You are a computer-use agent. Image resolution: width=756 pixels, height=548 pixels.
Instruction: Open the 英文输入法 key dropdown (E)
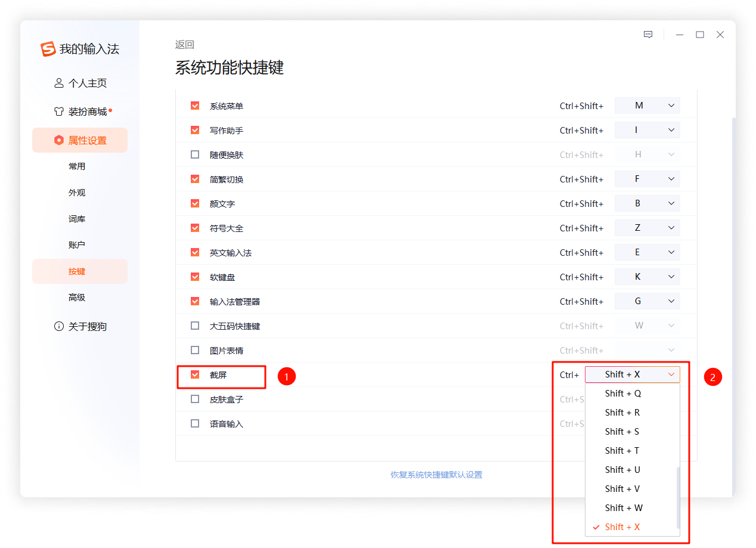point(647,252)
